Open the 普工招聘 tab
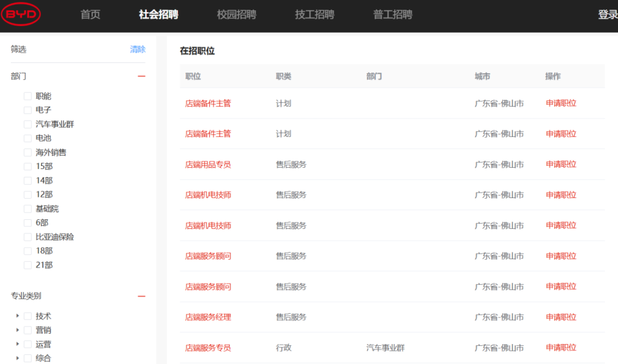The height and width of the screenshot is (364, 618). tap(393, 15)
